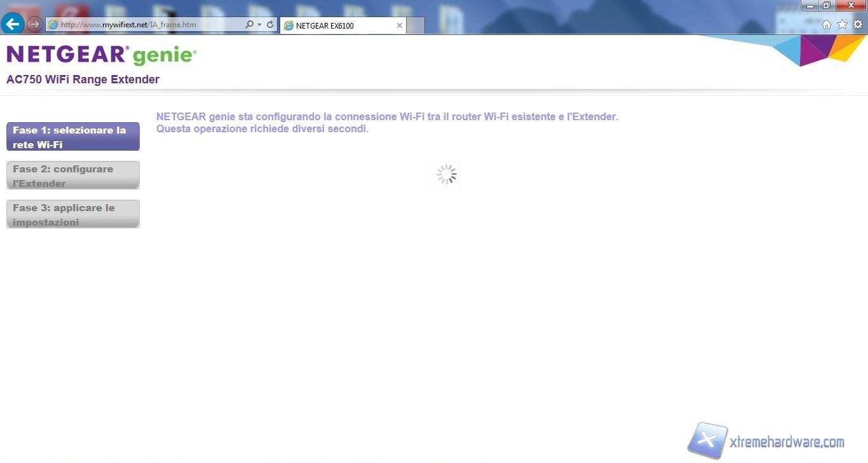
Task: Restore down the browser window
Action: point(827,6)
